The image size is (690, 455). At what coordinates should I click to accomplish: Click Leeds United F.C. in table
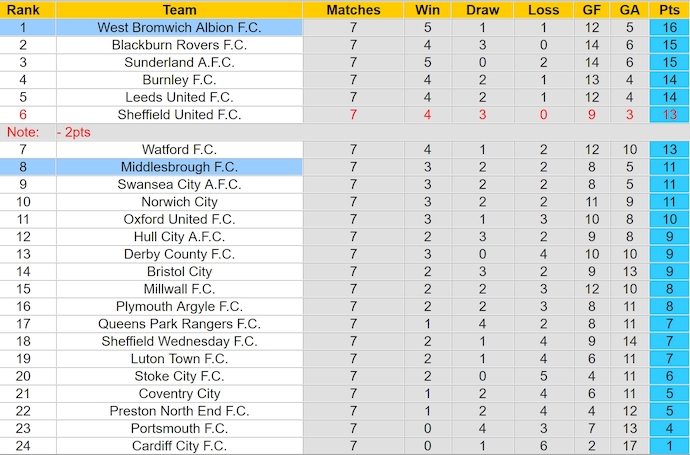point(179,97)
